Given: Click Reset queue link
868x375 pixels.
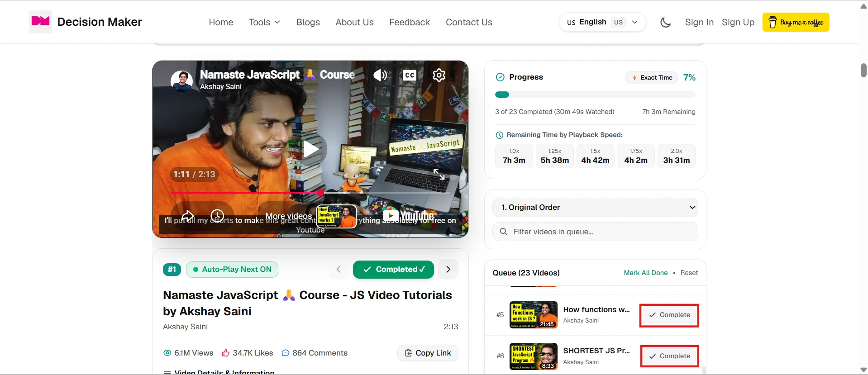Looking at the screenshot, I should (x=689, y=273).
